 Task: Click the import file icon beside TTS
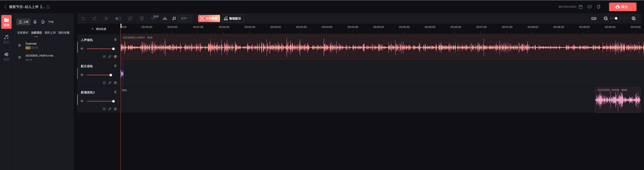[x=43, y=22]
